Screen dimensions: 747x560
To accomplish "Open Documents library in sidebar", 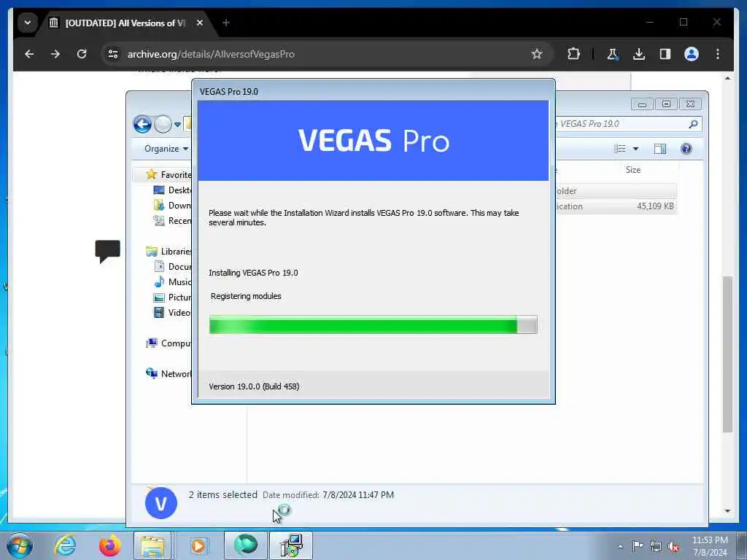I will pos(172,267).
